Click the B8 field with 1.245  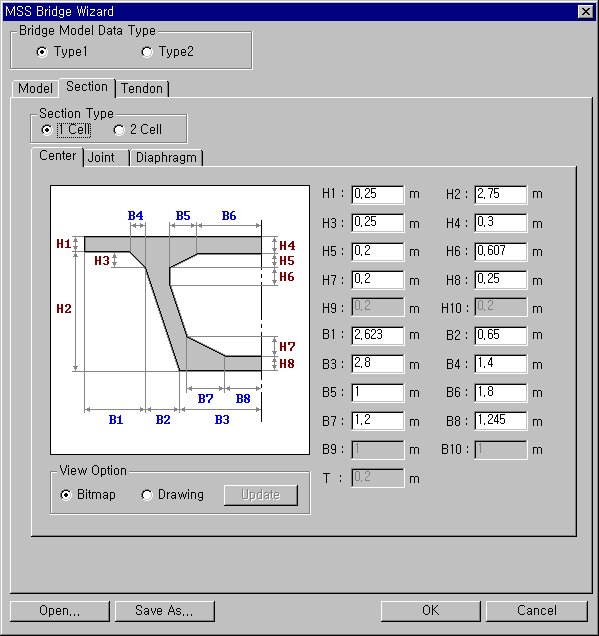[x=501, y=421]
